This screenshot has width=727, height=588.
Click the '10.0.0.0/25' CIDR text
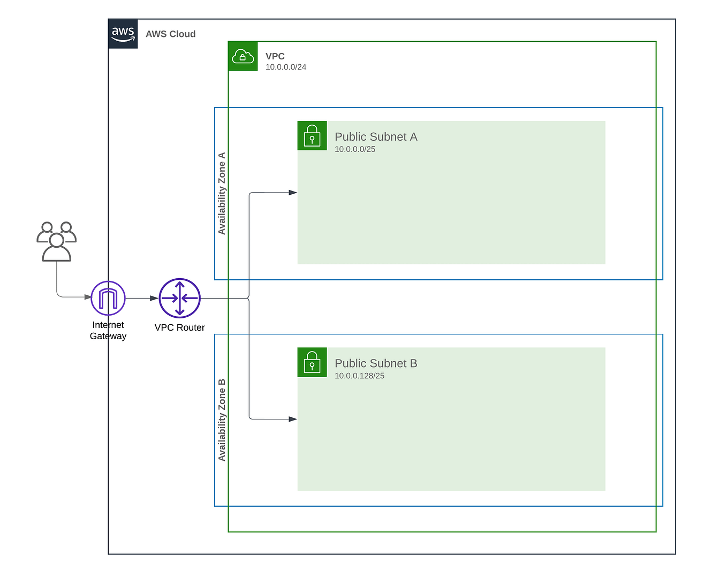point(355,149)
